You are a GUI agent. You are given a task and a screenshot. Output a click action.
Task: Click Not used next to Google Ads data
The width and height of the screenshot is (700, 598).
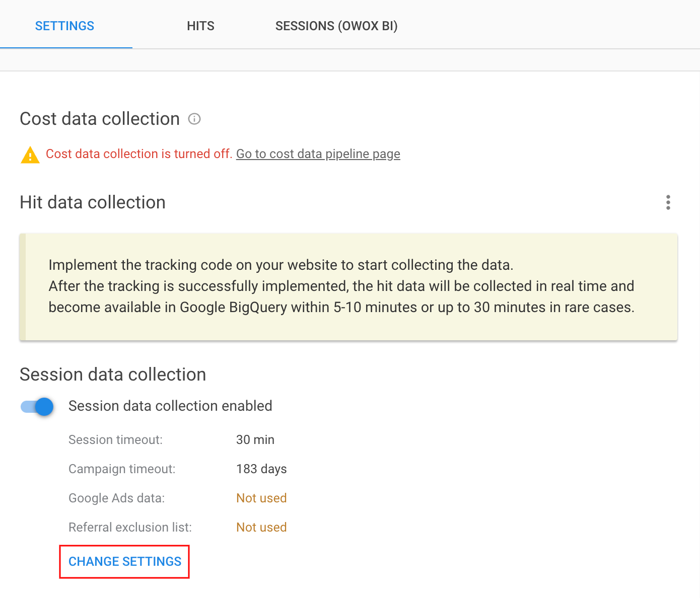coord(261,498)
